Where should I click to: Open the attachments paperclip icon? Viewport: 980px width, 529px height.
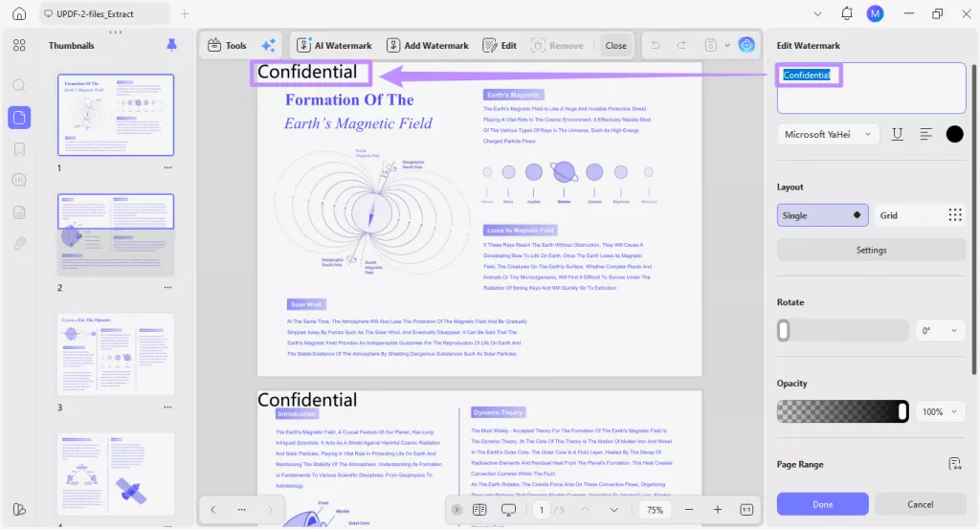point(19,244)
